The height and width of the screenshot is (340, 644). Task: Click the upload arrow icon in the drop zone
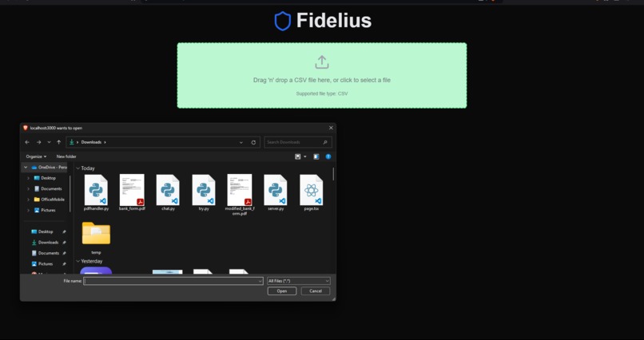click(322, 62)
